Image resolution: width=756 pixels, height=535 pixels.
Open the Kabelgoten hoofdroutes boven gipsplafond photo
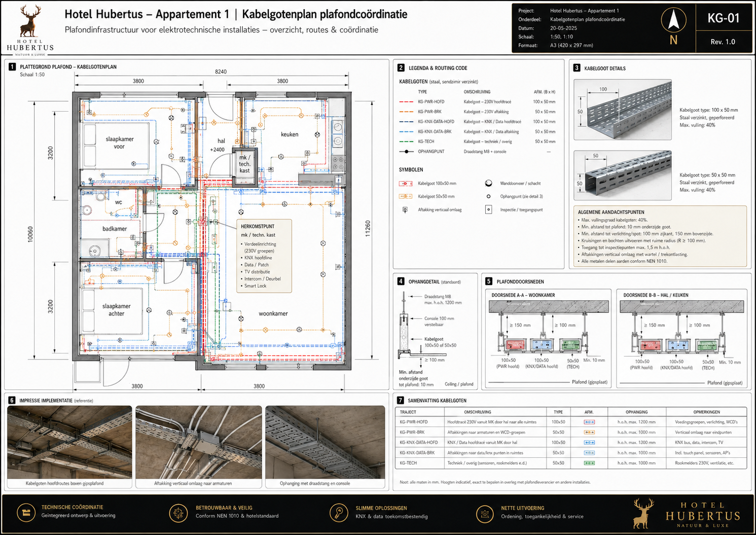pyautogui.click(x=69, y=442)
